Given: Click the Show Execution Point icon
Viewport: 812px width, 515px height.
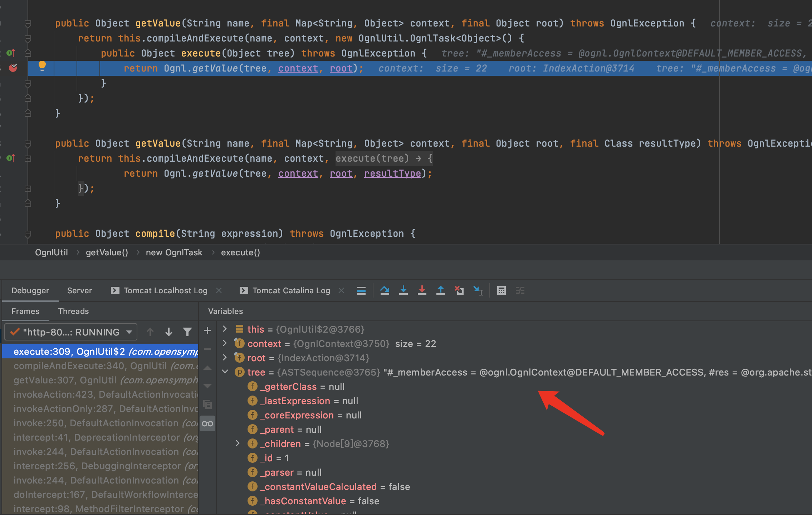Looking at the screenshot, I should point(361,290).
